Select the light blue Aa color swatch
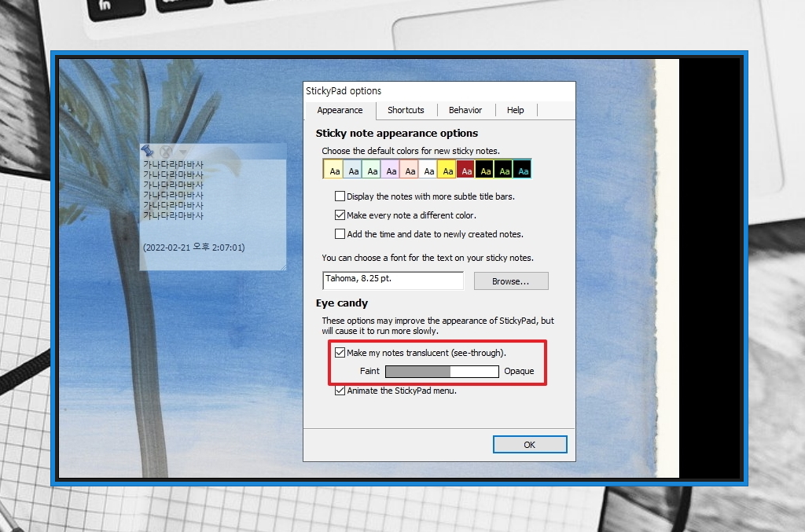This screenshot has width=805, height=532. click(x=353, y=169)
